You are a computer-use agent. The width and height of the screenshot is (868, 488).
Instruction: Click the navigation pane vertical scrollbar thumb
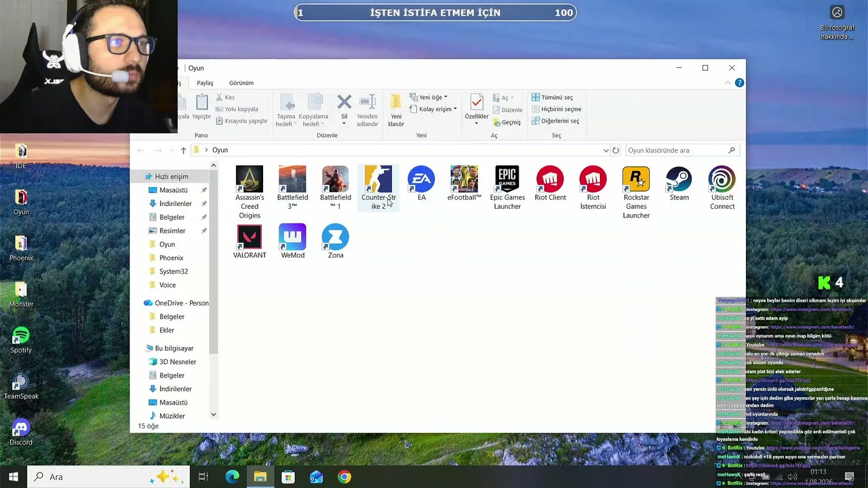pyautogui.click(x=214, y=261)
